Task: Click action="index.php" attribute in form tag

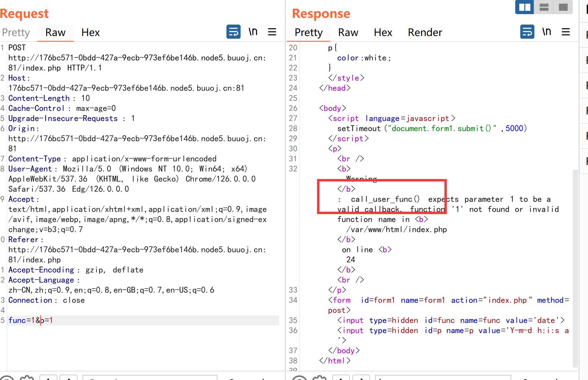Action: pyautogui.click(x=492, y=300)
